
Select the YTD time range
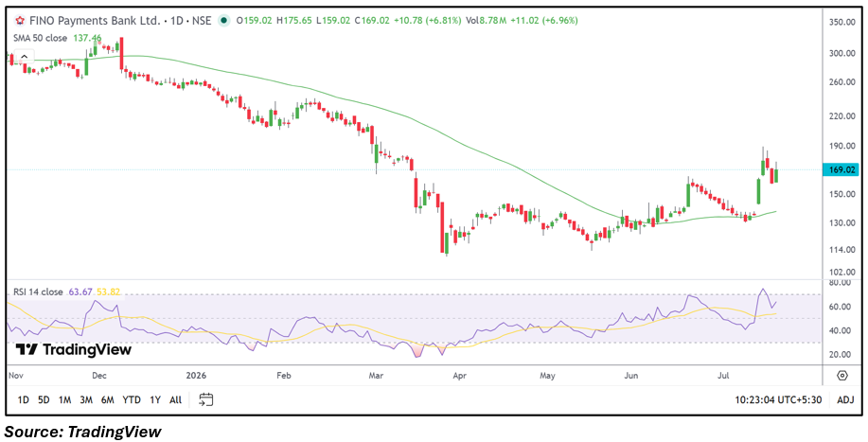pyautogui.click(x=132, y=399)
